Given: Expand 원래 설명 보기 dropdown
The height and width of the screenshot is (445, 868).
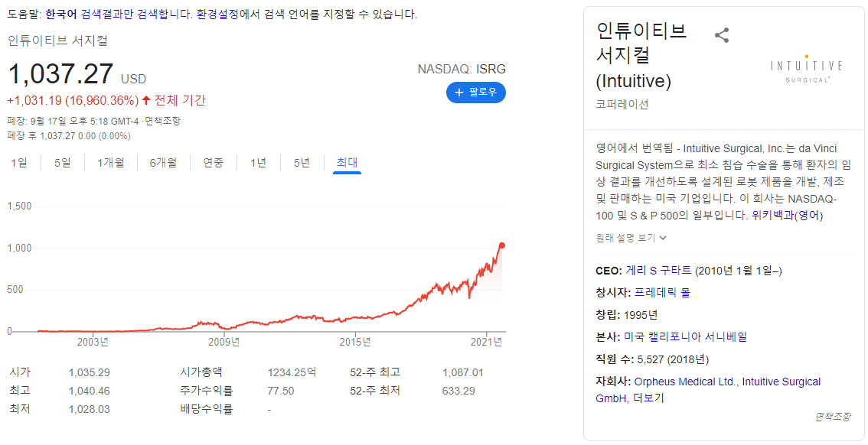Looking at the screenshot, I should click(631, 238).
